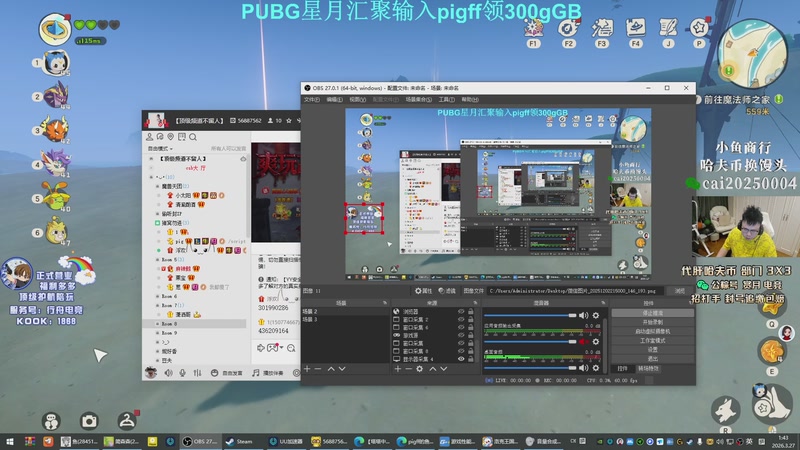Image resolution: width=800 pixels, height=450 pixels.
Task: Adjust the top mixer volume slider
Action: point(530,315)
